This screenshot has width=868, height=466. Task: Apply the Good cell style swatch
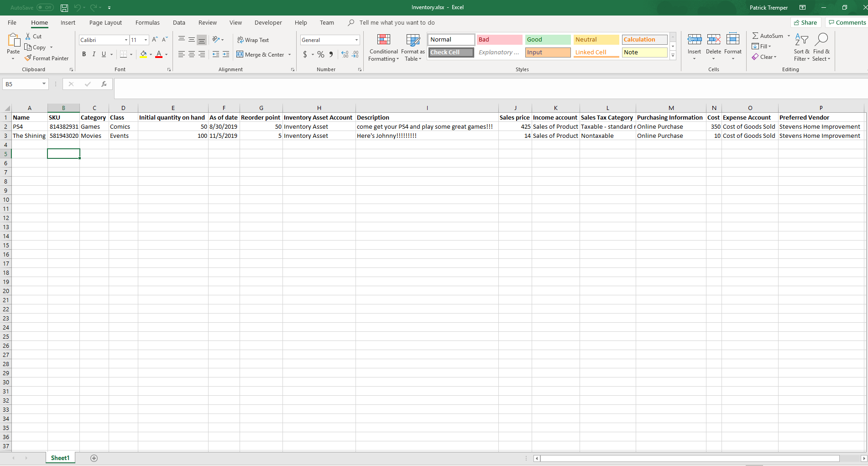click(548, 40)
